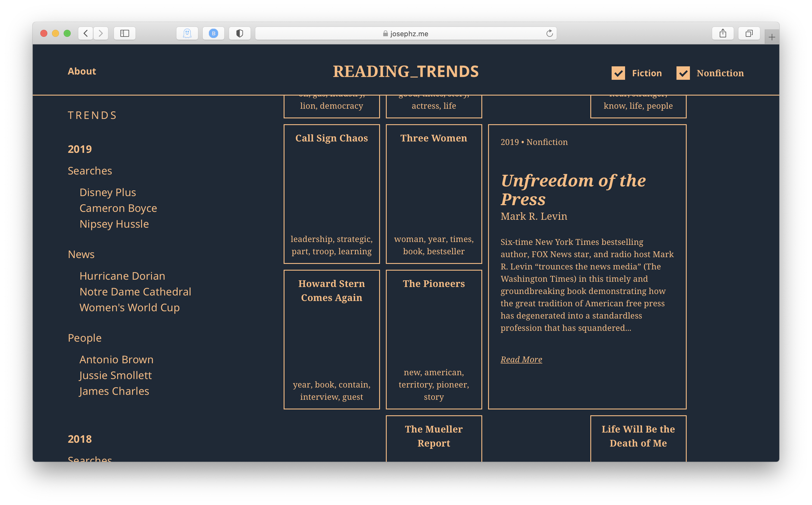The image size is (812, 505).
Task: Uncheck the Fiction checkbox
Action: (618, 73)
